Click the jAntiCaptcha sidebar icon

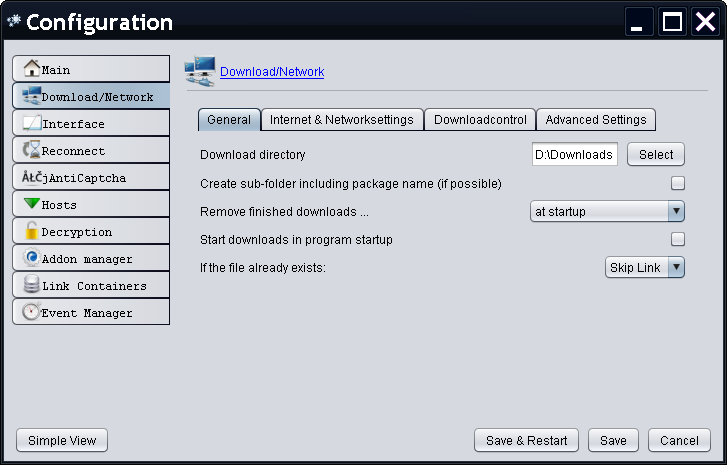coord(31,177)
